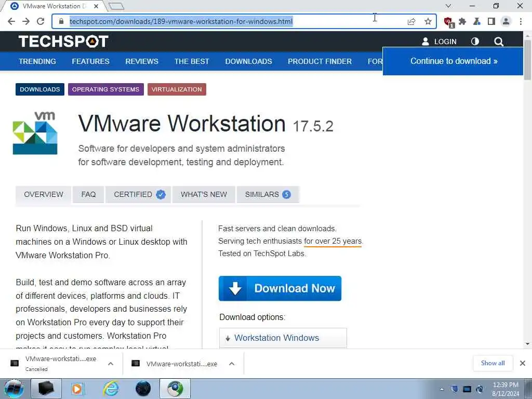The image size is (532, 399).
Task: Go back to the previous page
Action: 11,21
